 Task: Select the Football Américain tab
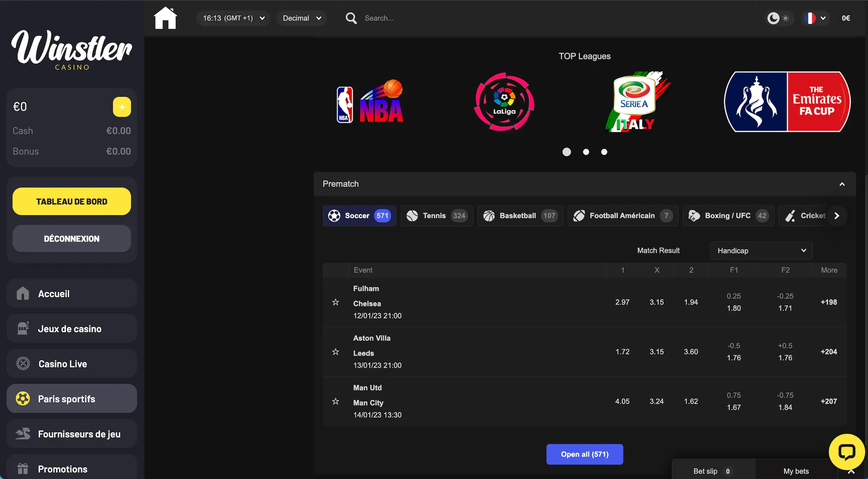coord(623,216)
